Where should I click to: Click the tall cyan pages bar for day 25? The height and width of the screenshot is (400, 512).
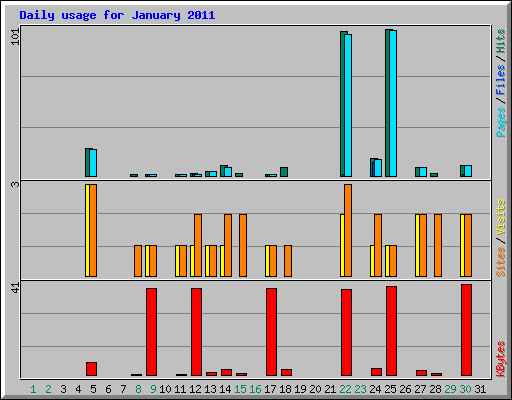(393, 103)
